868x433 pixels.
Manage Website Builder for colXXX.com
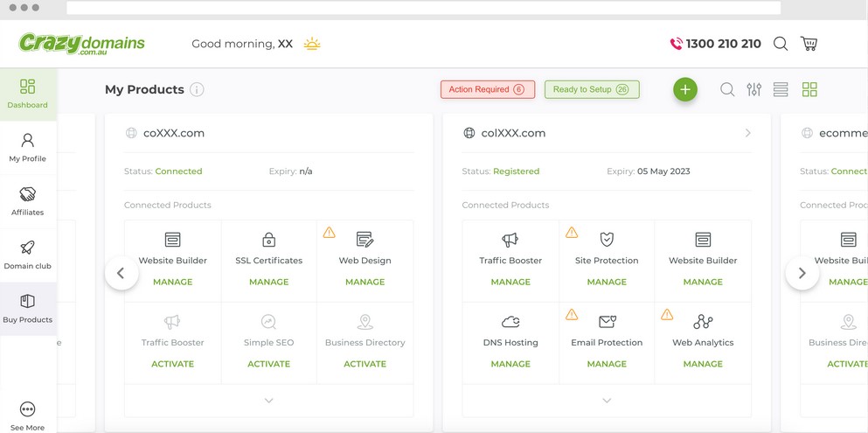coord(703,282)
